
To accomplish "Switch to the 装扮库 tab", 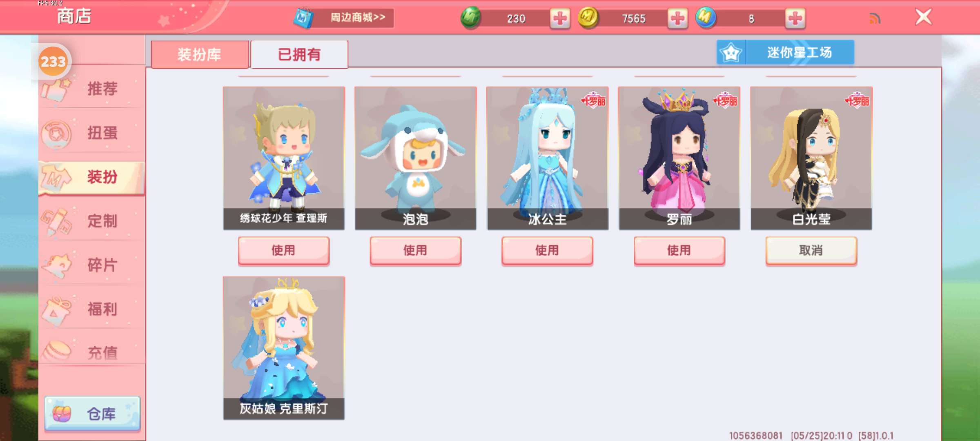I will point(200,54).
